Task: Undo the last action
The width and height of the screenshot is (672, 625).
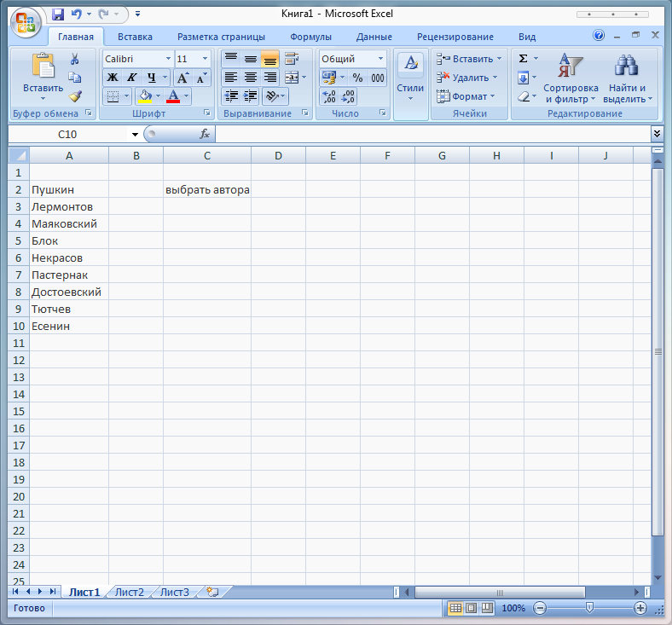Action: click(76, 14)
